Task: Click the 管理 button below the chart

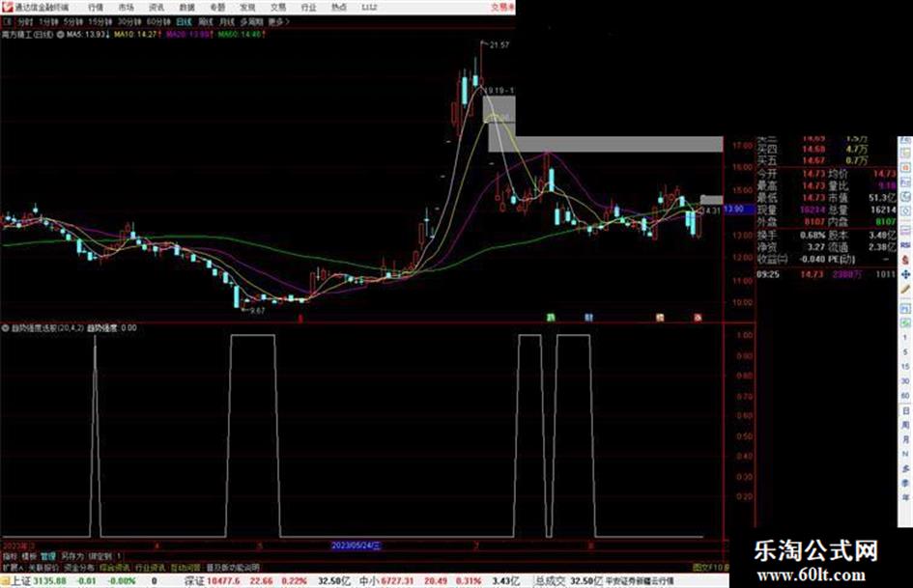Action: click(x=47, y=556)
